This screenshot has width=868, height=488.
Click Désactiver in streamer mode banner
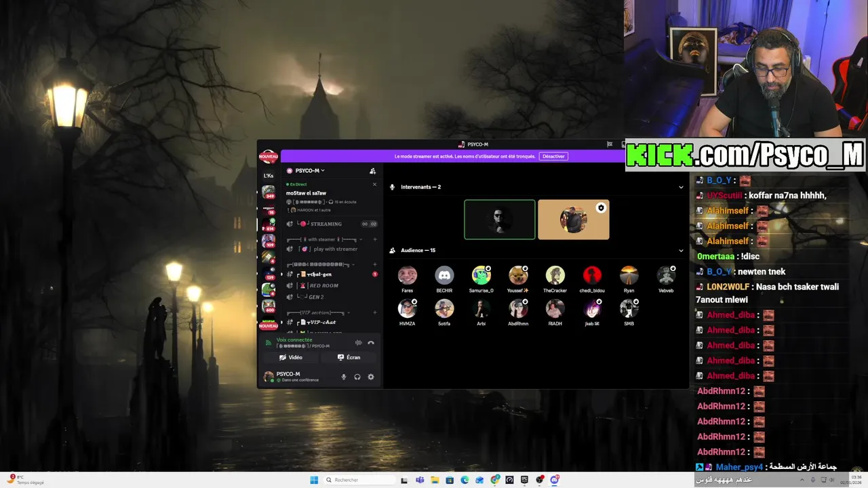pos(553,157)
